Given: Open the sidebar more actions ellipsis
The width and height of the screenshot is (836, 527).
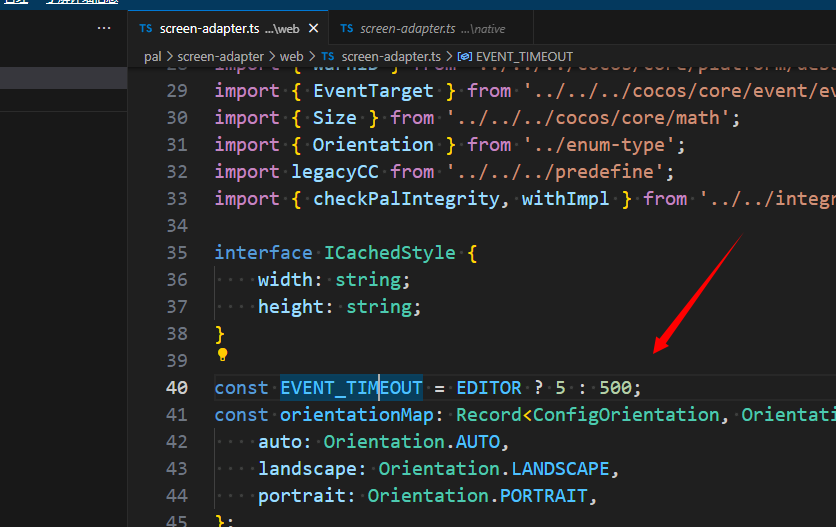Looking at the screenshot, I should (x=104, y=28).
